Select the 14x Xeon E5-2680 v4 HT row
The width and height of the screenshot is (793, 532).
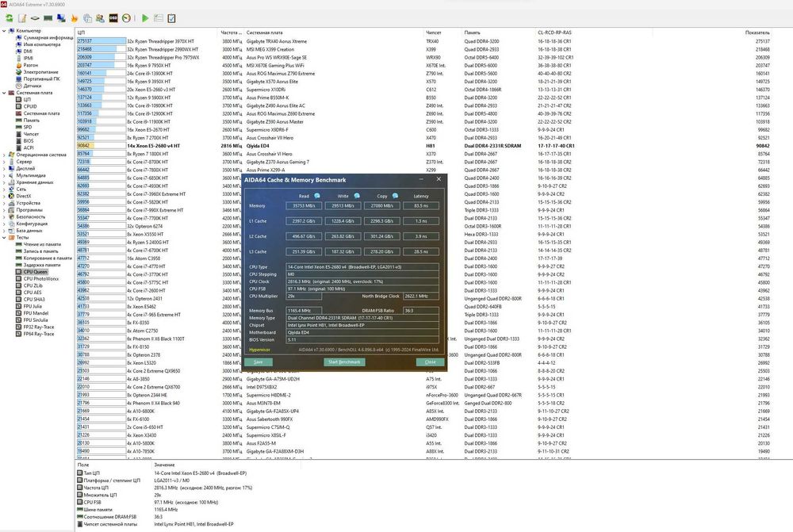423,146
